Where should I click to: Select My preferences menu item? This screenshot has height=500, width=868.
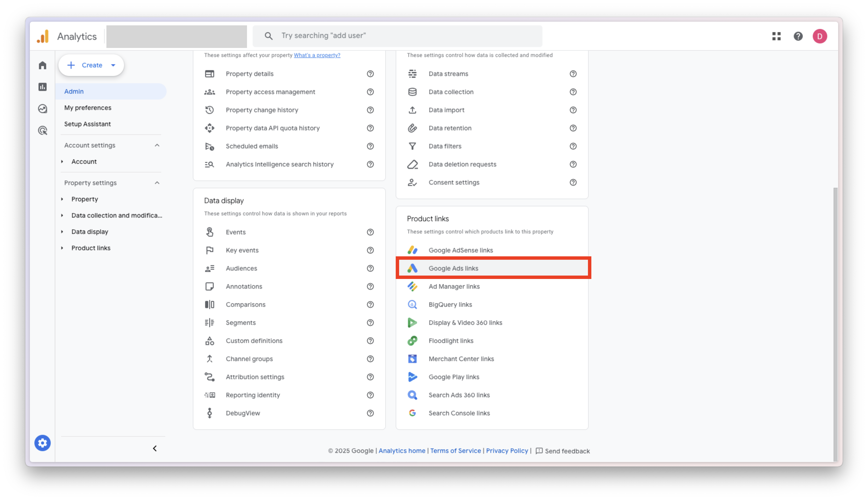coord(88,108)
